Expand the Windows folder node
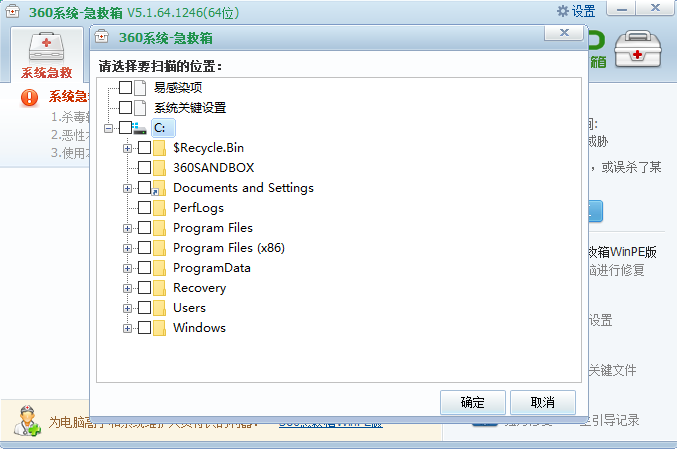Screen dimensions: 677x449 (127, 328)
